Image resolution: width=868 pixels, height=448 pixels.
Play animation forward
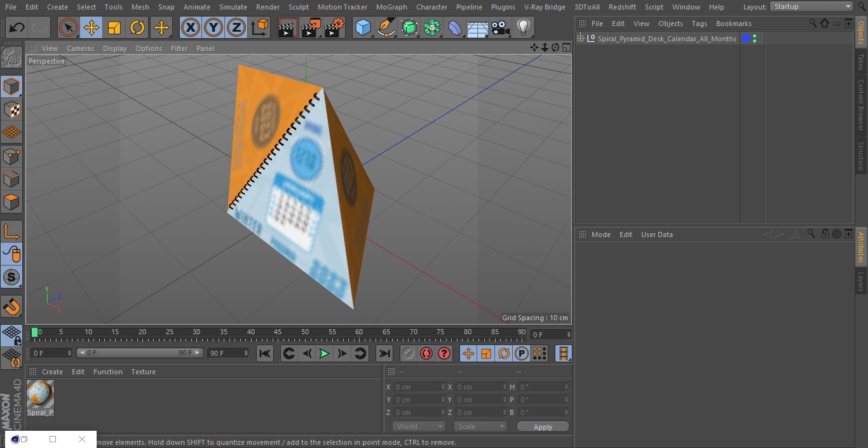tap(324, 353)
